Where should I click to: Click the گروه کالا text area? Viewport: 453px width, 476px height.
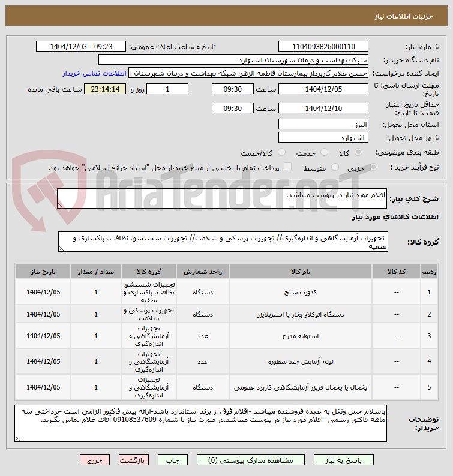coord(223,242)
